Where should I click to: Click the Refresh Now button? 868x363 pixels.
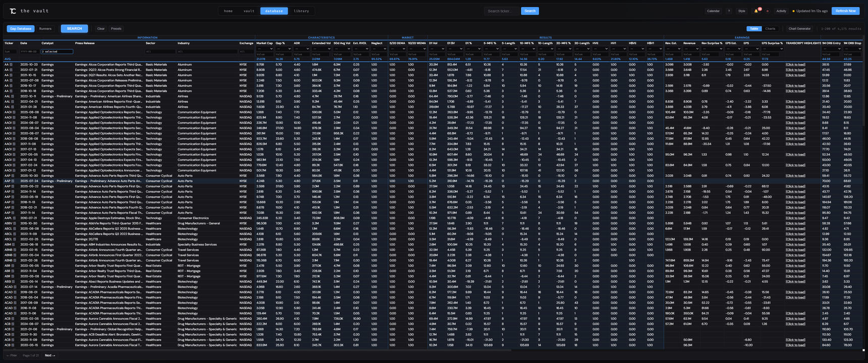coord(846,11)
